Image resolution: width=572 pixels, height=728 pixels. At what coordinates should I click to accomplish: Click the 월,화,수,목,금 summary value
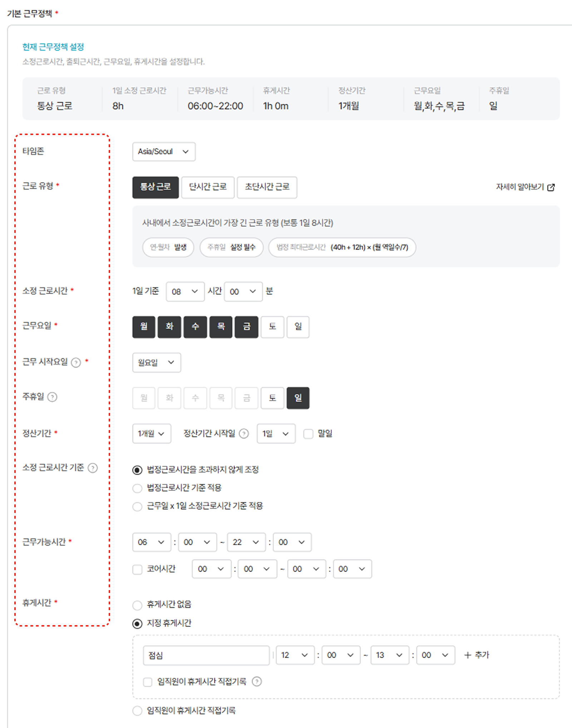[439, 106]
